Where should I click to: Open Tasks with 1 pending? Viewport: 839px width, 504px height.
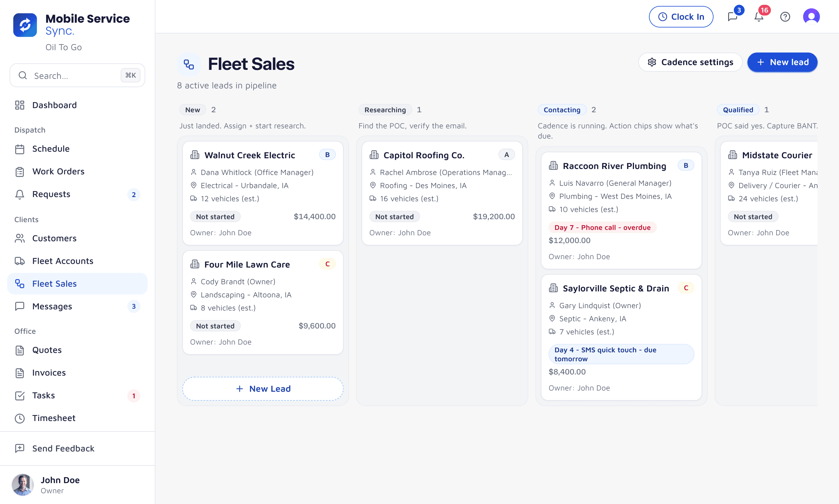coord(77,395)
